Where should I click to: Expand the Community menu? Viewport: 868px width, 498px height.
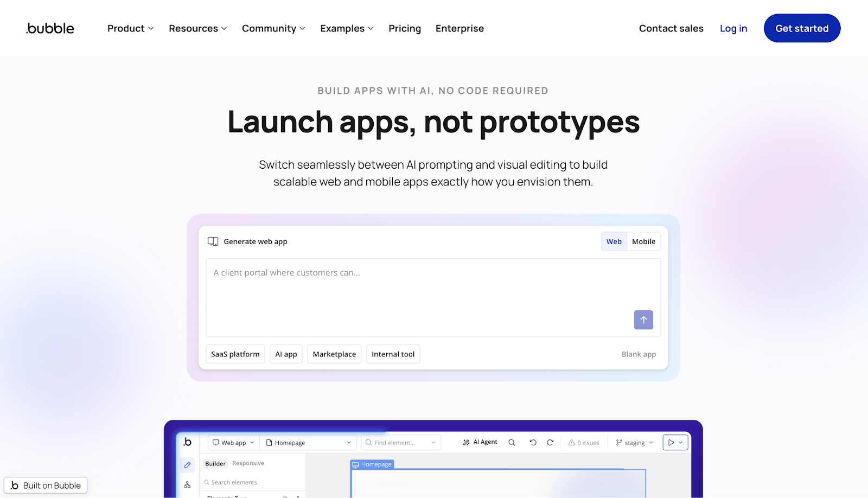(x=273, y=28)
